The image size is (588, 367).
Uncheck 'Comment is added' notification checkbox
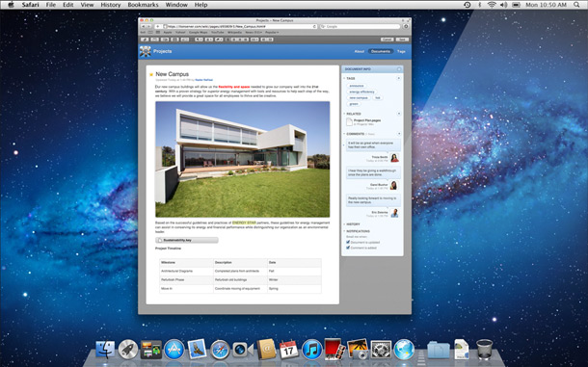tap(348, 248)
